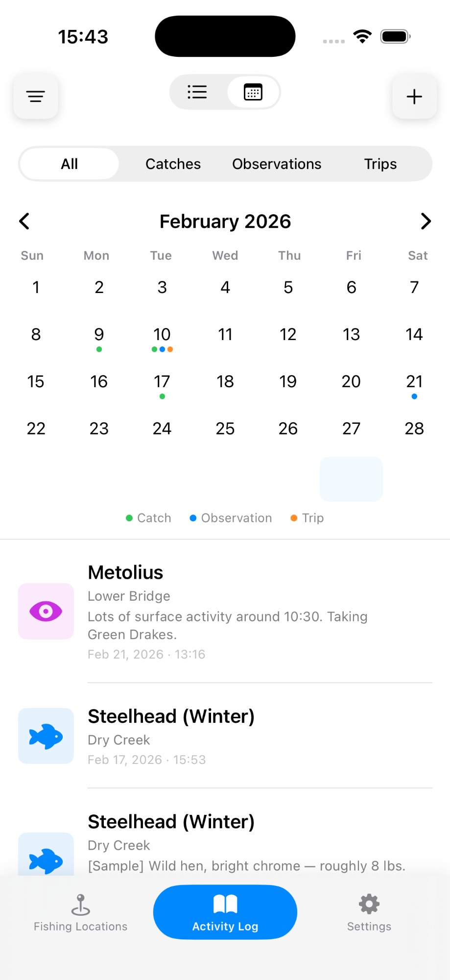The image size is (450, 980).
Task: Open the Metolius observation entry
Action: click(x=228, y=611)
